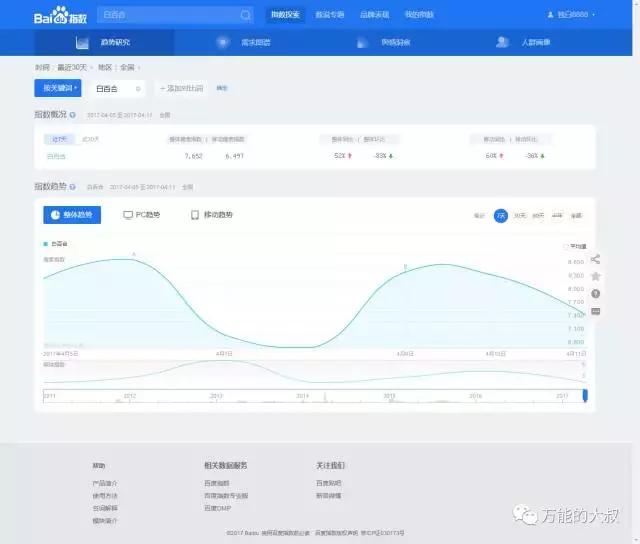640x544 pixels.
Task: Click the 添加对比词 button
Action: point(181,89)
